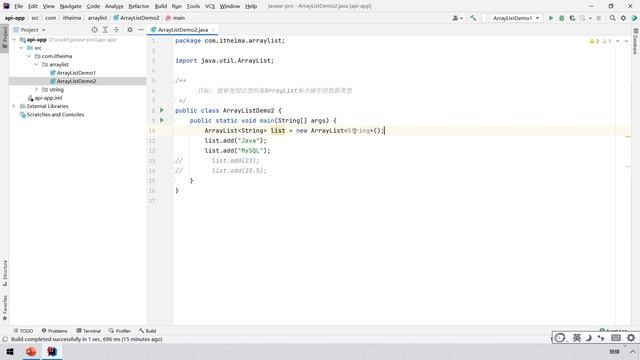Toggle the Favorites side tool window
The width and height of the screenshot is (640, 360).
4,309
